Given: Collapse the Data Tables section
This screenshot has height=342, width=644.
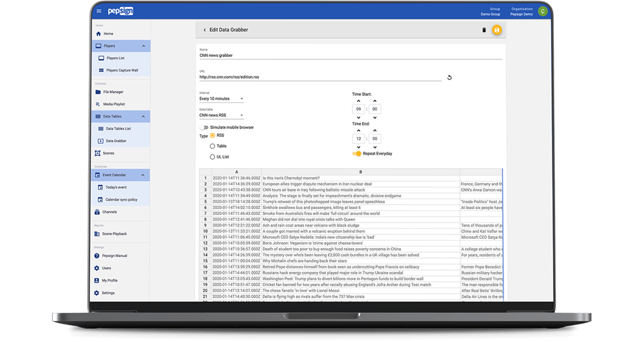Looking at the screenshot, I should 143,117.
